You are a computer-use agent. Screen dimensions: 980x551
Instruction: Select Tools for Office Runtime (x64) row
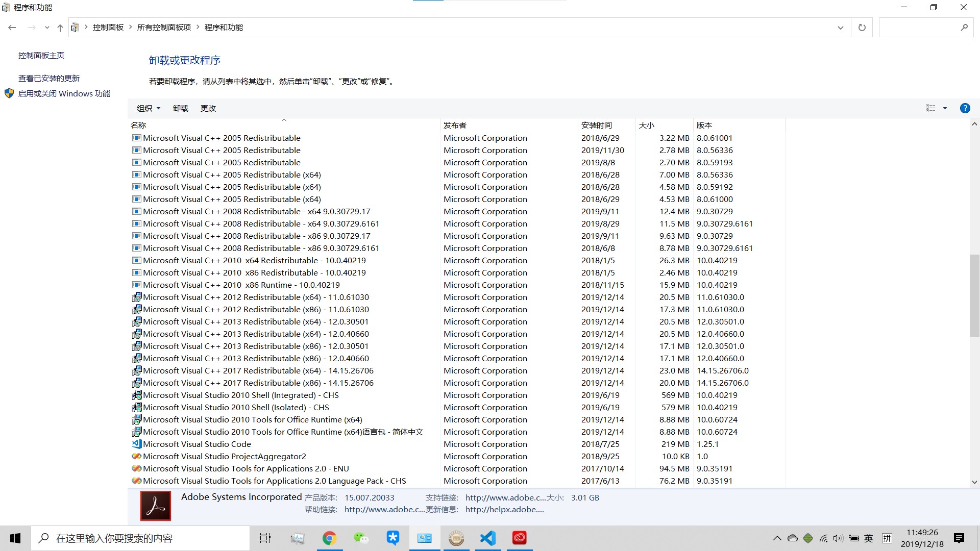458,420
